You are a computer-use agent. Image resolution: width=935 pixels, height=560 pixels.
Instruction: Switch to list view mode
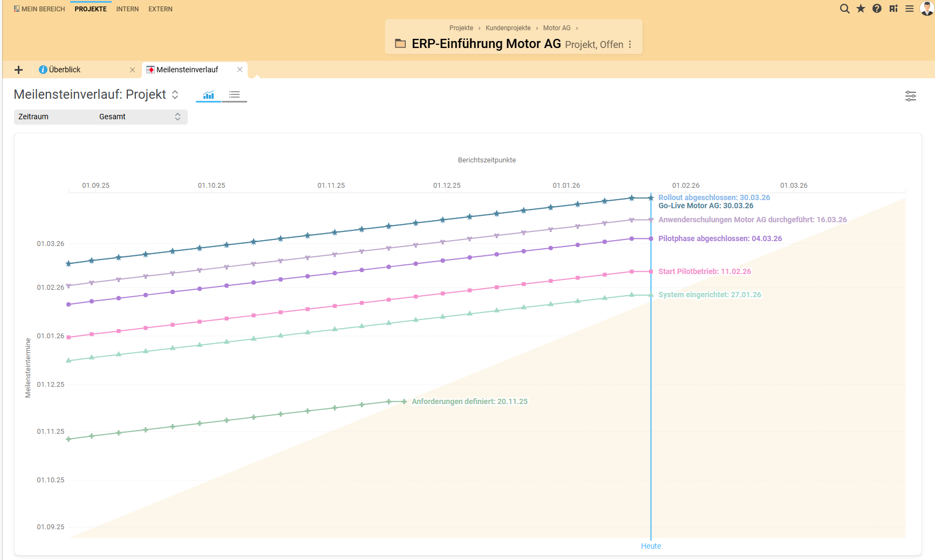[x=234, y=95]
